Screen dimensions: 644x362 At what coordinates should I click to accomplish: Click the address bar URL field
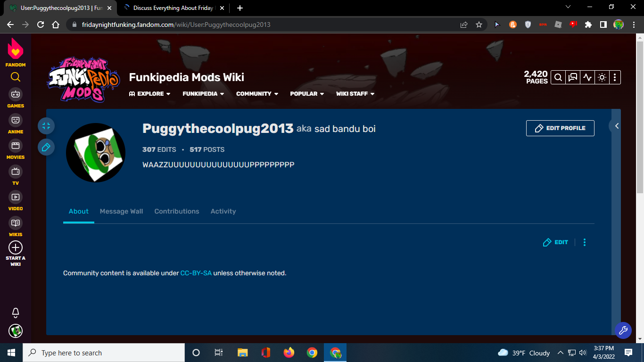click(x=264, y=25)
